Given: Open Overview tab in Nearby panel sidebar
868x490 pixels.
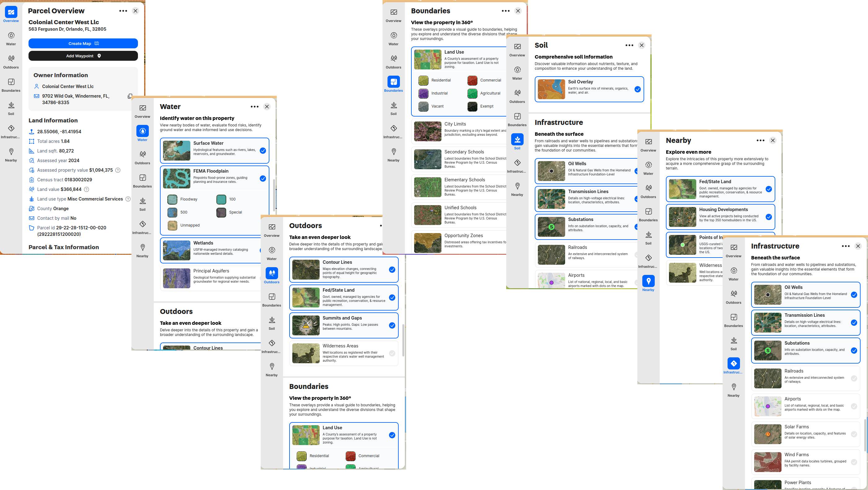Looking at the screenshot, I should tap(648, 145).
